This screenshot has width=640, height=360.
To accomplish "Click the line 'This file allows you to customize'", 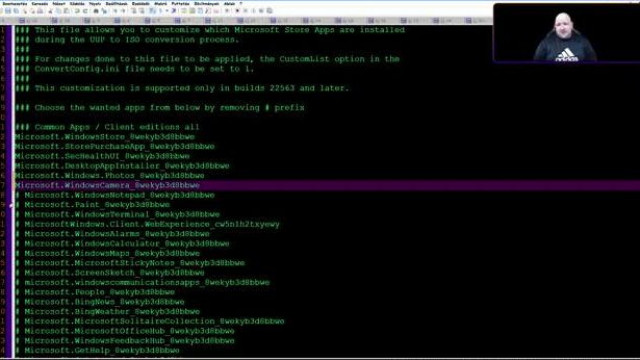I will [210, 30].
